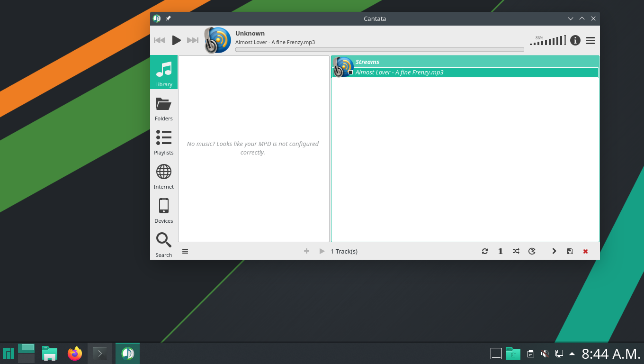Image resolution: width=644 pixels, height=364 pixels.
Task: Adjust the volume level bars
Action: coord(548,40)
